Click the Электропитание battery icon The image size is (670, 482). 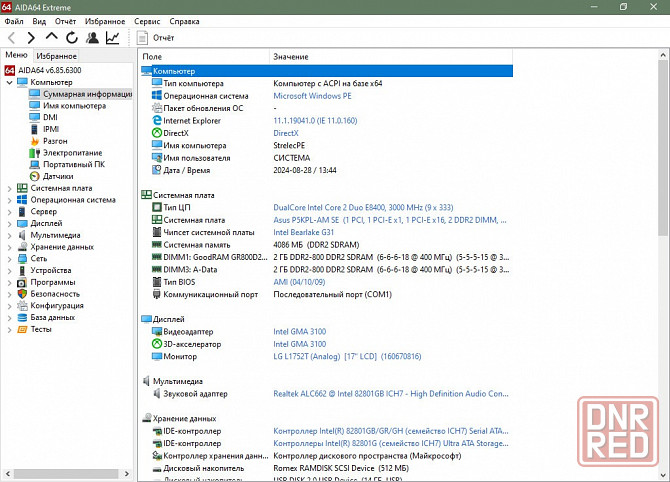[35, 153]
